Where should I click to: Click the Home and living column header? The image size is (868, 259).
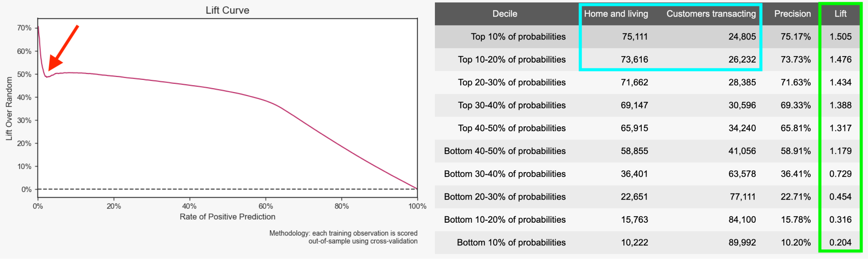coord(616,14)
